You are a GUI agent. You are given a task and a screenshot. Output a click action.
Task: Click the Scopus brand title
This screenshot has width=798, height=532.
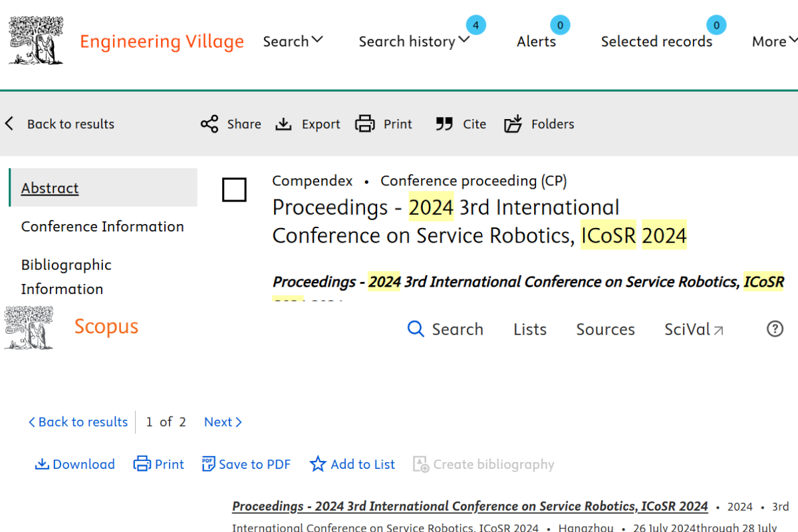click(x=106, y=327)
